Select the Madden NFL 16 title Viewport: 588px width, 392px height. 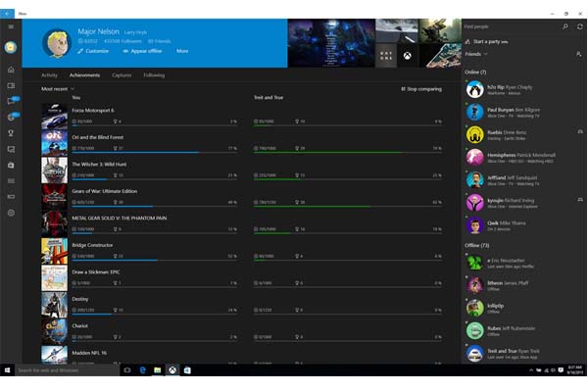[x=89, y=353]
